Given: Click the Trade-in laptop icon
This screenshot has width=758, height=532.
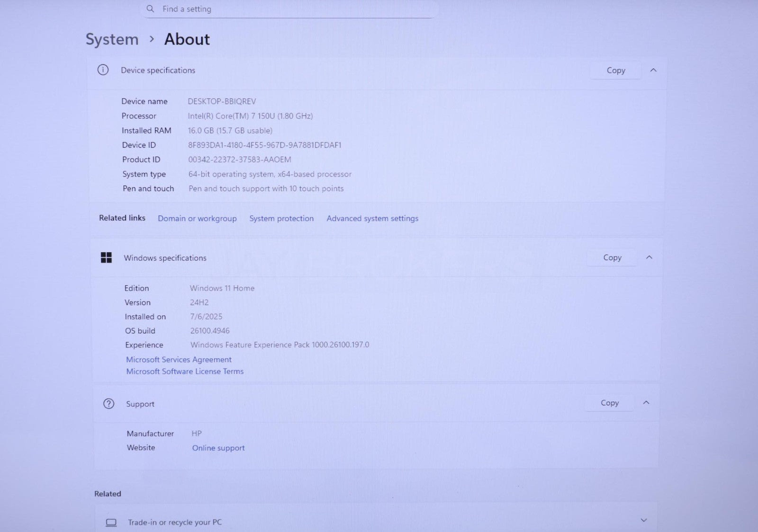Looking at the screenshot, I should [x=111, y=523].
